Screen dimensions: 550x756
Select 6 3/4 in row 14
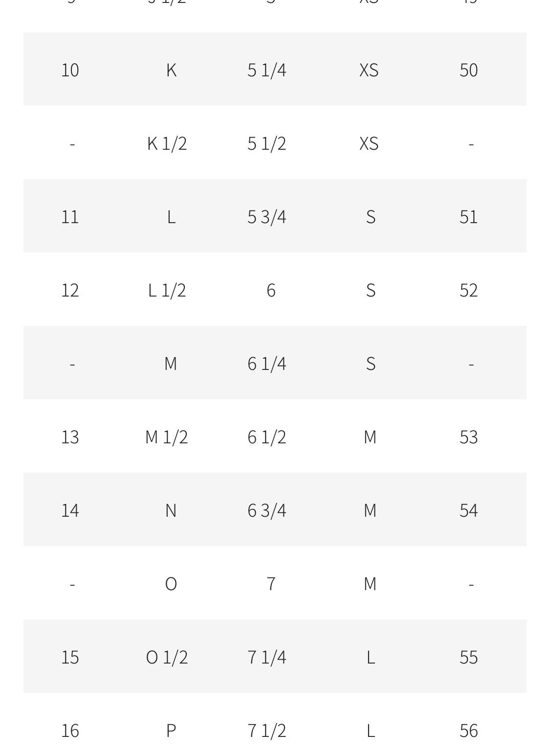(267, 510)
